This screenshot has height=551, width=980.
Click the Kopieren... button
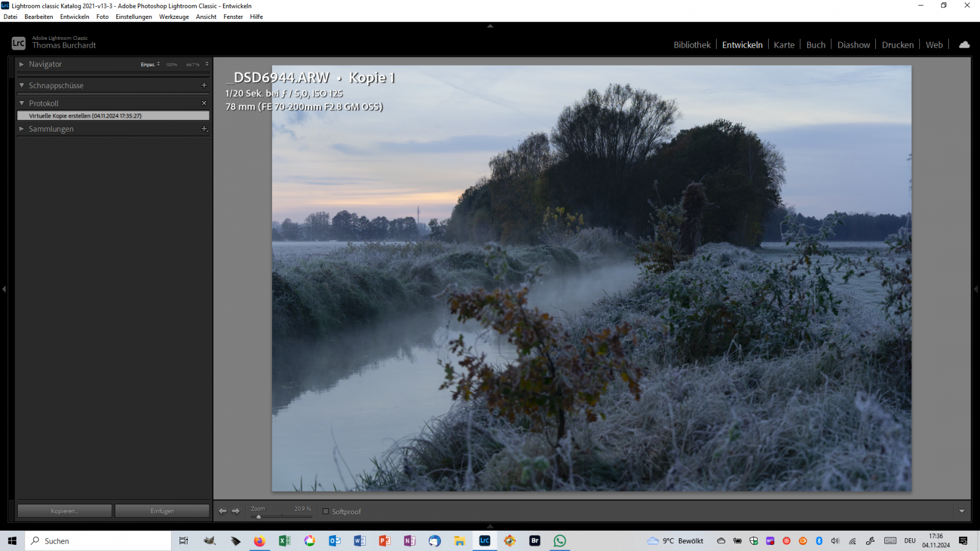64,511
